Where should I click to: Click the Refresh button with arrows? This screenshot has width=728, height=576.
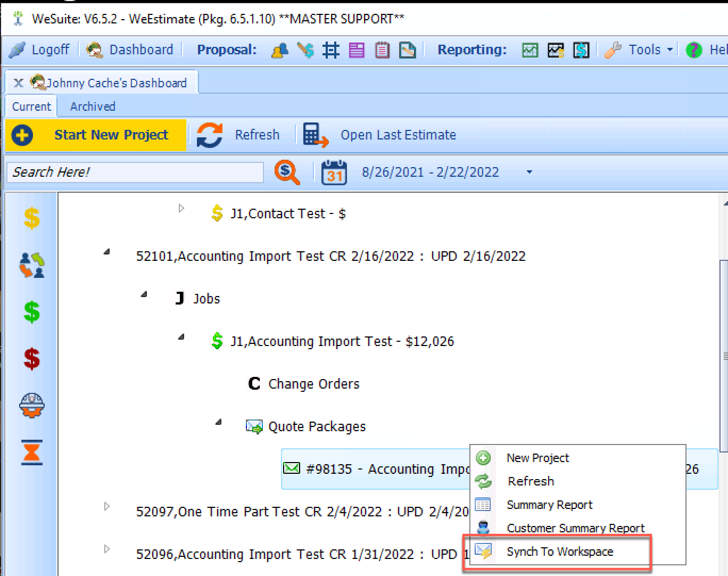point(238,135)
